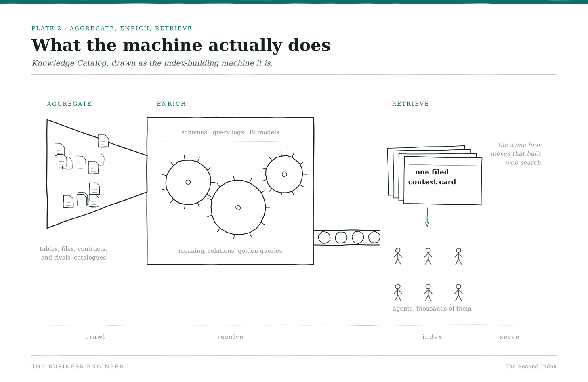The image size is (588, 382).
Task: Click the RETRIEVE heading
Action: 410,104
